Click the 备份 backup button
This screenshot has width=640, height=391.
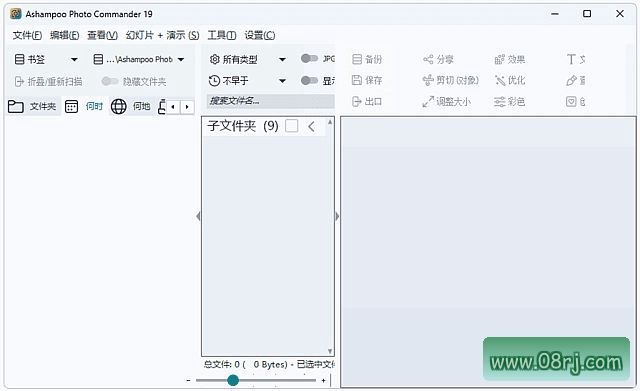[367, 60]
